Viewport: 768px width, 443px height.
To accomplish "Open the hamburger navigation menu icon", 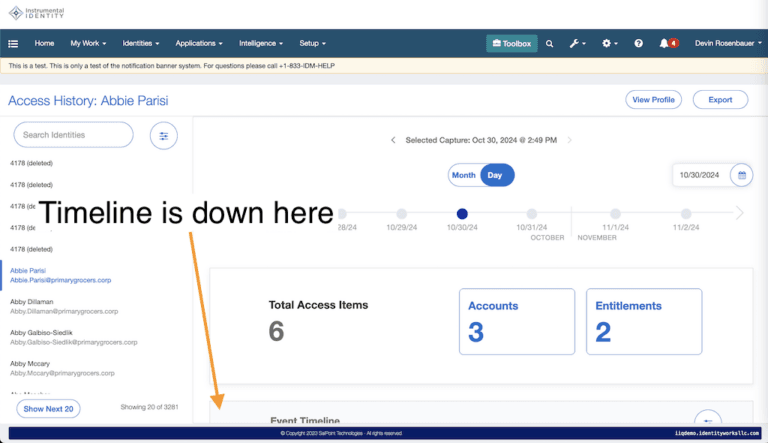I will (x=13, y=44).
